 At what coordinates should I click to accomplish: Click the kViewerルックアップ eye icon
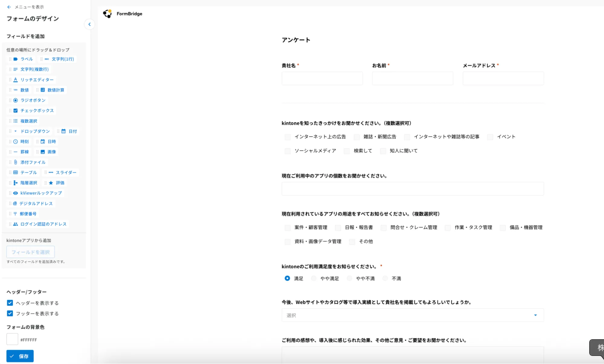click(15, 193)
